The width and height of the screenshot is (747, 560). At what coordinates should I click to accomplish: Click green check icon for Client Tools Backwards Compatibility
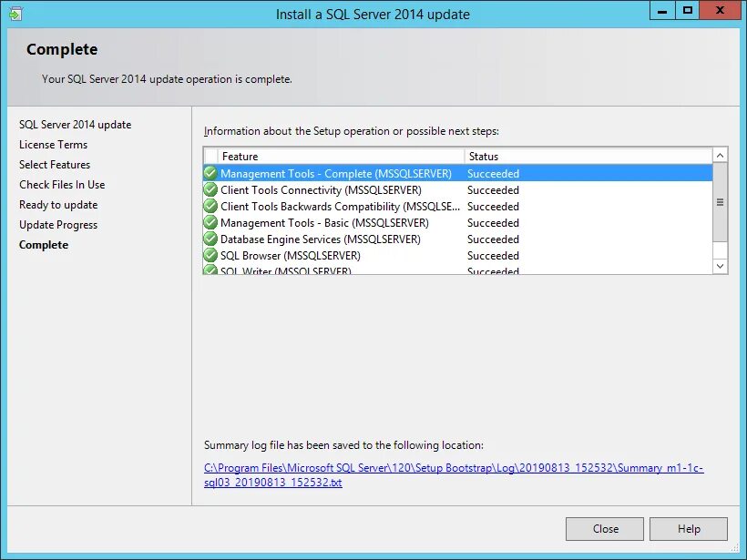(x=210, y=206)
